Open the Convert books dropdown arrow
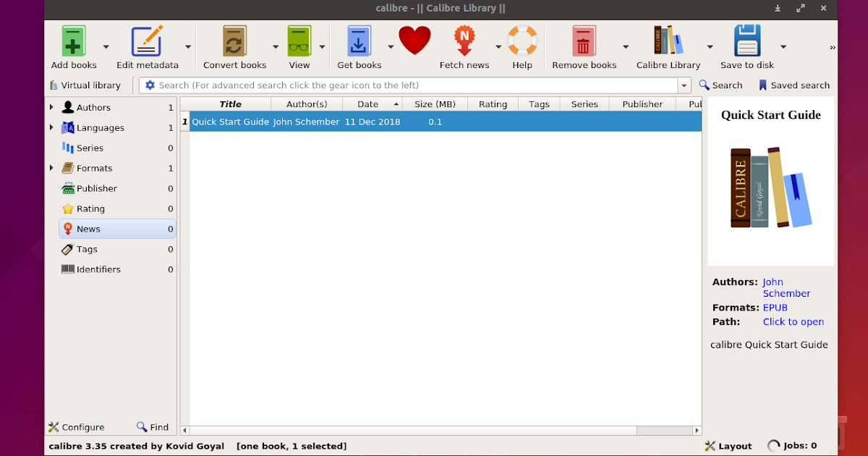Image resolution: width=868 pixels, height=456 pixels. pos(275,46)
